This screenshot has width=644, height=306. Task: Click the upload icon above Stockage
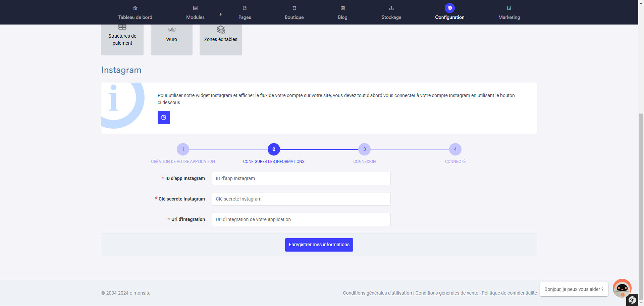coord(391,8)
